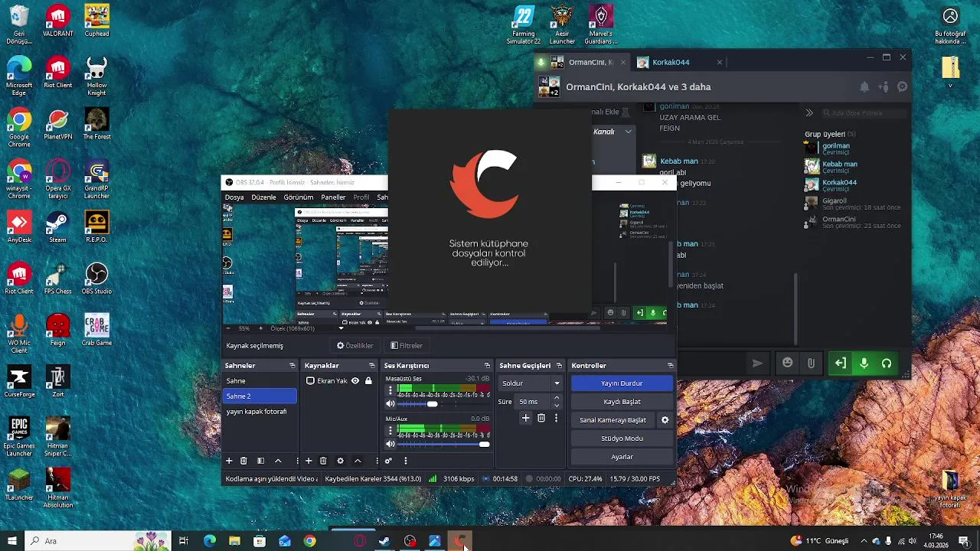Increase Süre duration with up arrow
Viewport: 980px width, 551px height.
coord(557,398)
